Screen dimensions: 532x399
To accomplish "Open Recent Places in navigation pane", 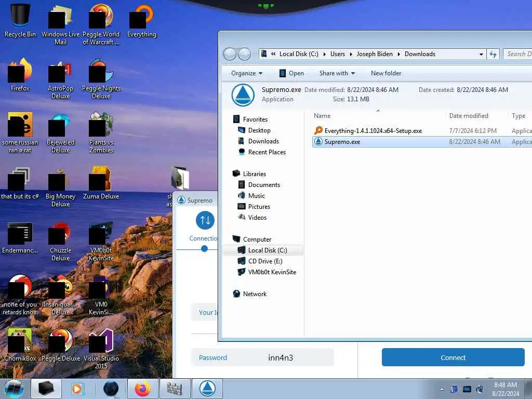I will tap(262, 152).
